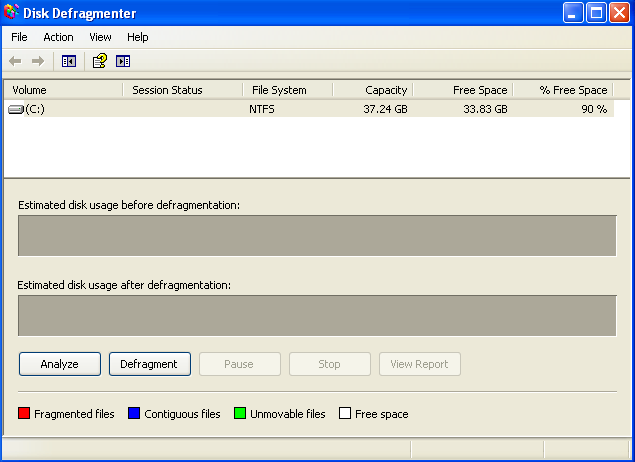Toggle the Show/Hide Console Tree icon
The width and height of the screenshot is (635, 462).
(x=68, y=61)
